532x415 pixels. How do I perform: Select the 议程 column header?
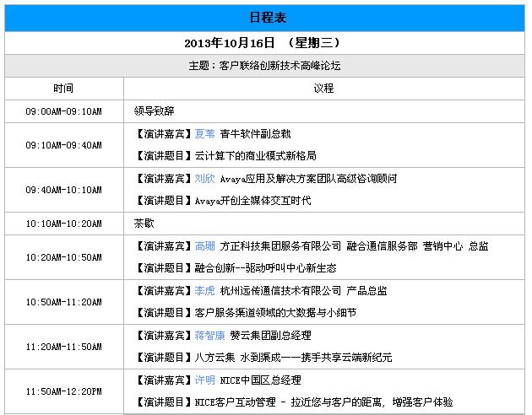(323, 88)
